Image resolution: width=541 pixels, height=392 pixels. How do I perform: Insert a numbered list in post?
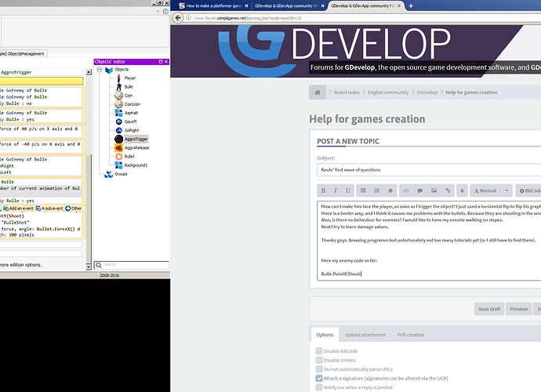377,191
